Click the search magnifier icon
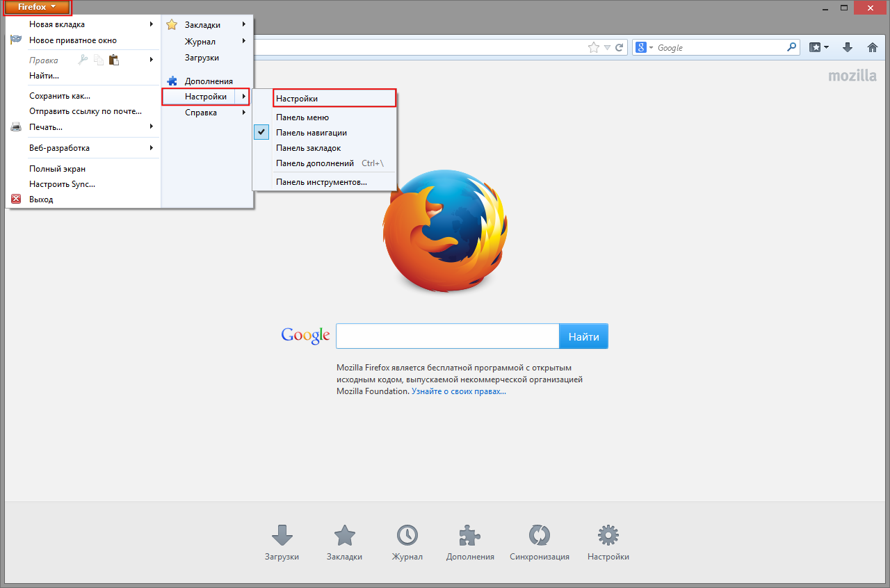 [792, 47]
